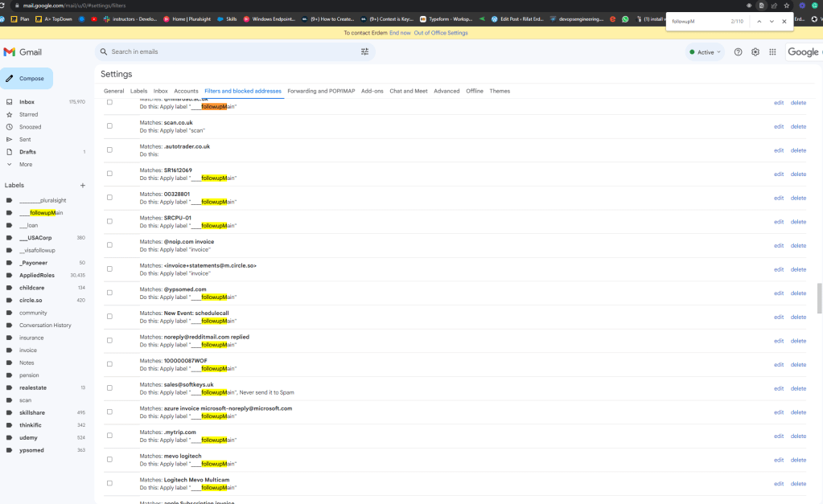
Task: Go to next find-in-page match
Action: coord(772,22)
